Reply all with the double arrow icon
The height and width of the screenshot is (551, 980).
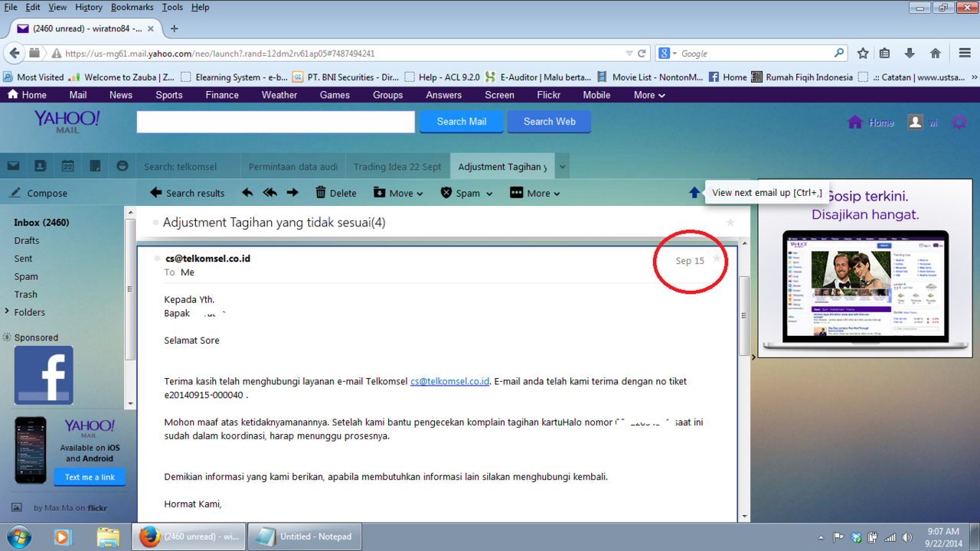click(269, 193)
